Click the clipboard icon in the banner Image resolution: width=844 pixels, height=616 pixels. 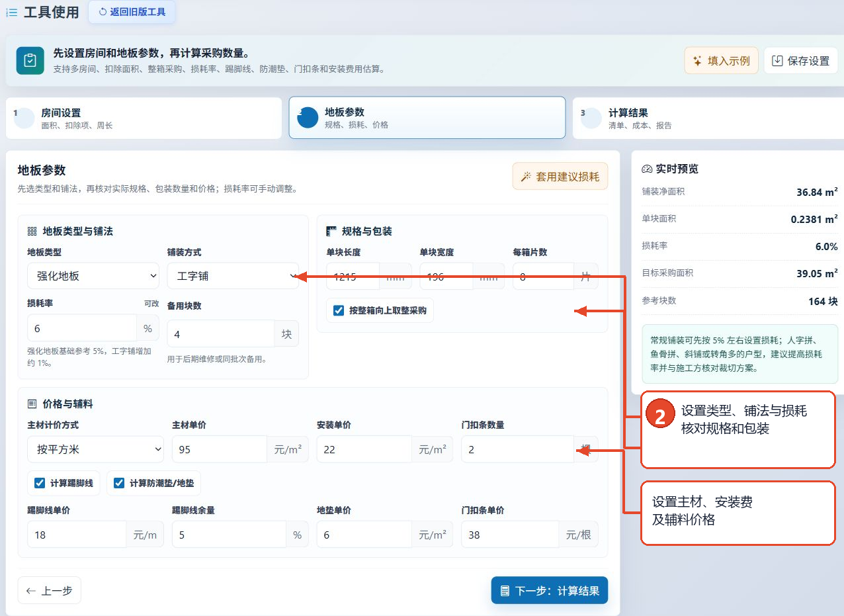click(x=30, y=60)
